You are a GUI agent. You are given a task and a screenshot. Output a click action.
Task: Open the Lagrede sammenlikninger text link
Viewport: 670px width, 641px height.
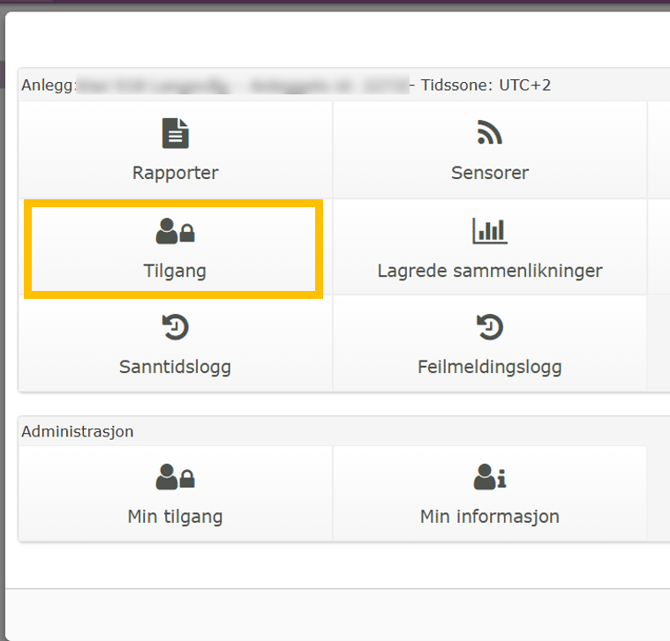pos(489,271)
